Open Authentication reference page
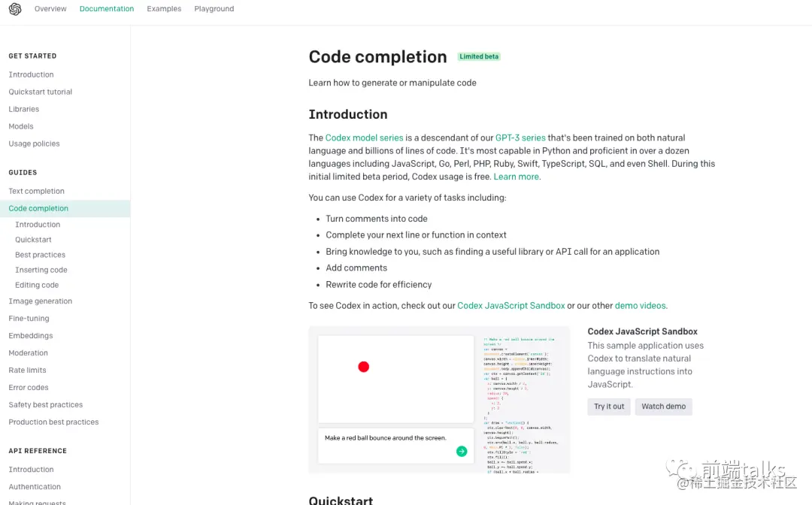The image size is (812, 505). 35,486
